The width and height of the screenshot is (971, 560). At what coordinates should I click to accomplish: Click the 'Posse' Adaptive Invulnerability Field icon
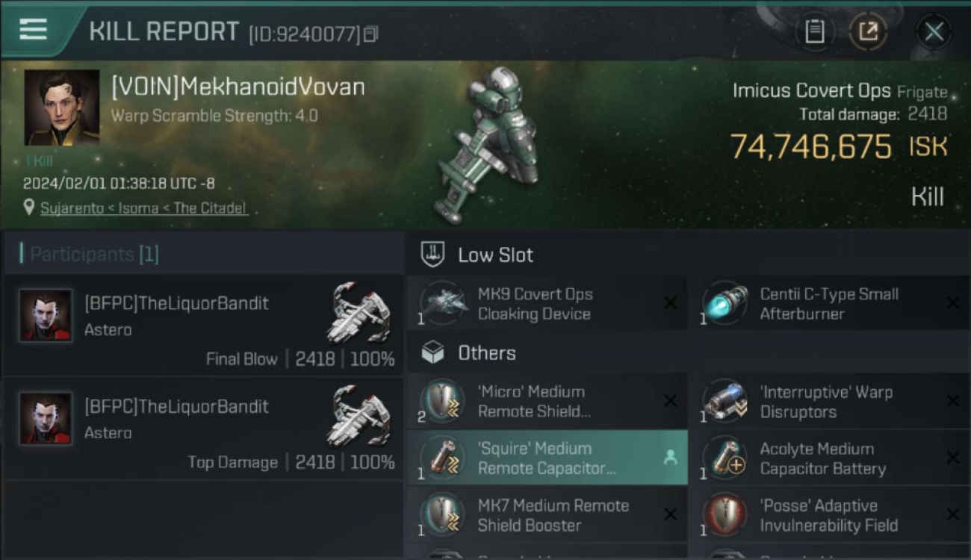(x=724, y=514)
